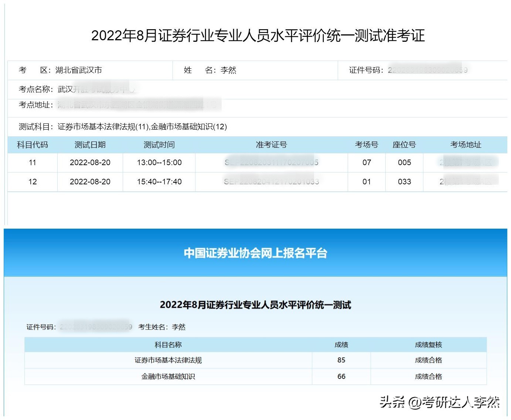
Task: Click exam room number 01
Action: pos(367,181)
